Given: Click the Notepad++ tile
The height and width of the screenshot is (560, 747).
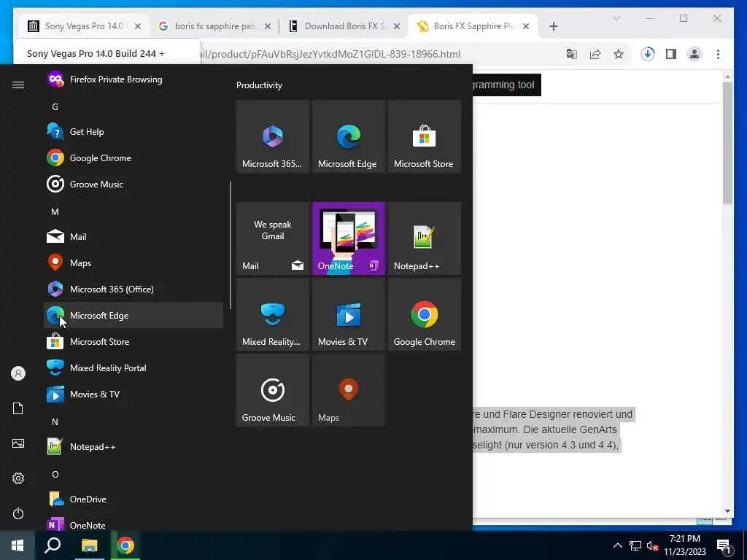Looking at the screenshot, I should (425, 238).
